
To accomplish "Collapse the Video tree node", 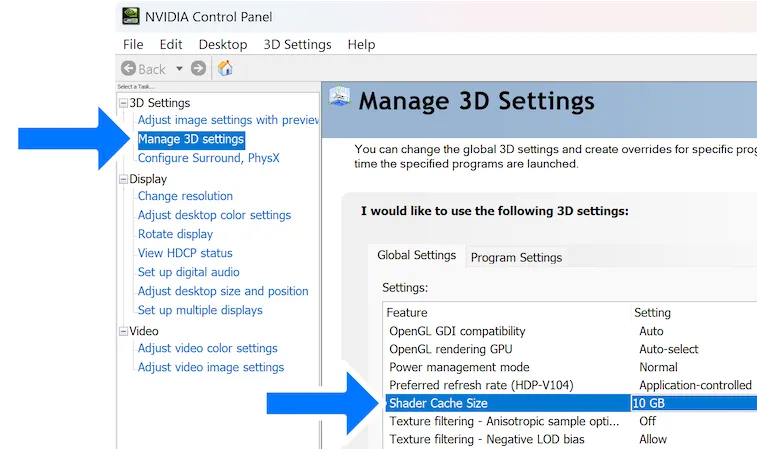I will [123, 331].
